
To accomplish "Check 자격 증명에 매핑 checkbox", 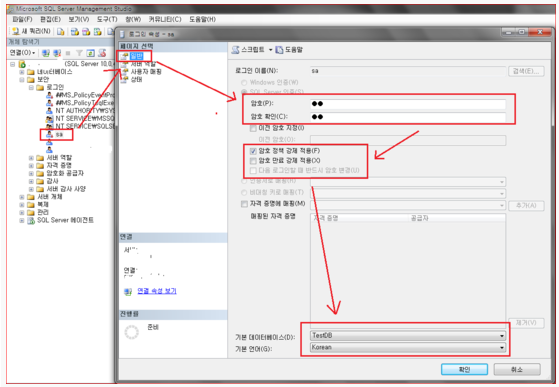I will point(244,204).
